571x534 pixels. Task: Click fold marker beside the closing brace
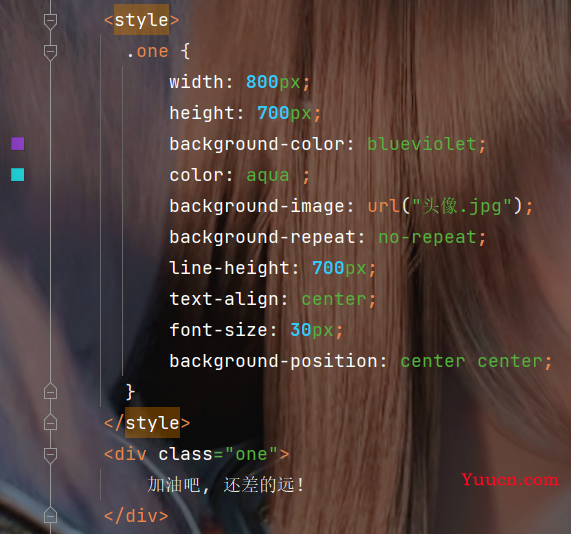coord(50,392)
